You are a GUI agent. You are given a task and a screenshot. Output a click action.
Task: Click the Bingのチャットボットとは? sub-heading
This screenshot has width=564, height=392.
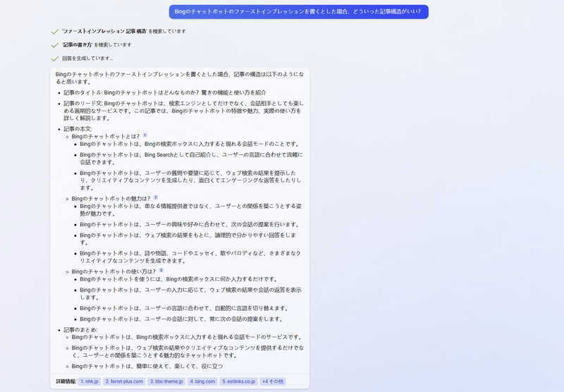coord(105,136)
